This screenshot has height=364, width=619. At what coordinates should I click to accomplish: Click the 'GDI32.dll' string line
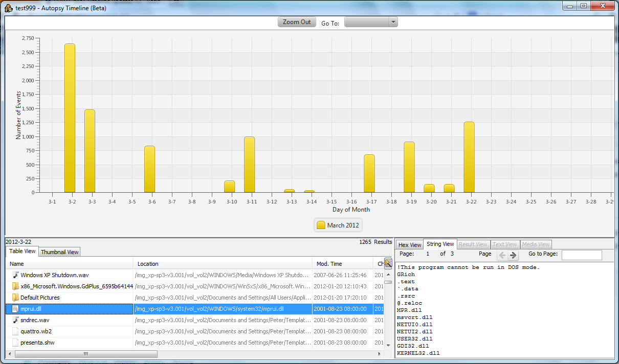(x=413, y=346)
